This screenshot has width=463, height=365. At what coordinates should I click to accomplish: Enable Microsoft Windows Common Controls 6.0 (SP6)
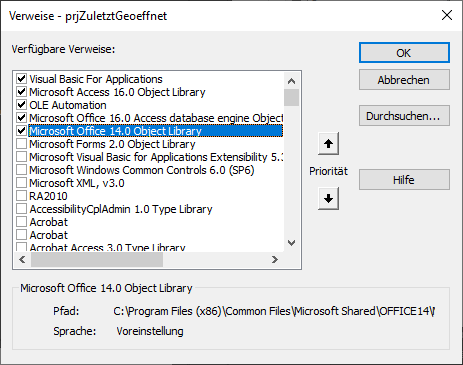[22, 170]
